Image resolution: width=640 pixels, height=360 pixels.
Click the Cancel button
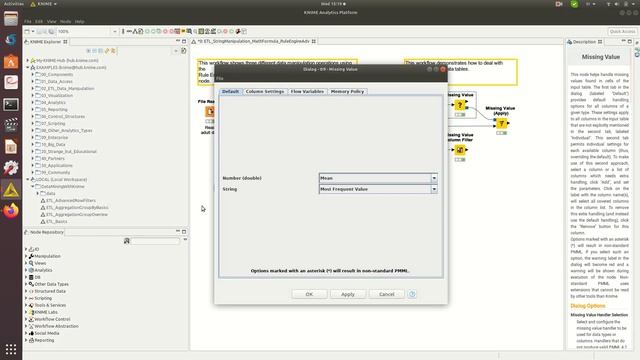click(387, 294)
